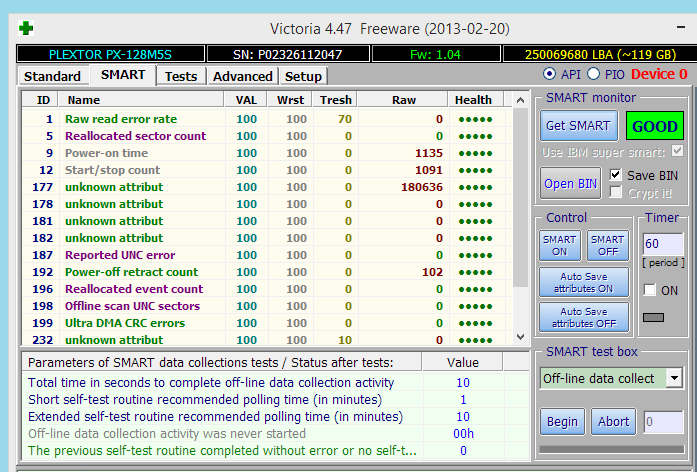The height and width of the screenshot is (472, 697).
Task: Open the Advanced tab
Action: click(x=243, y=76)
